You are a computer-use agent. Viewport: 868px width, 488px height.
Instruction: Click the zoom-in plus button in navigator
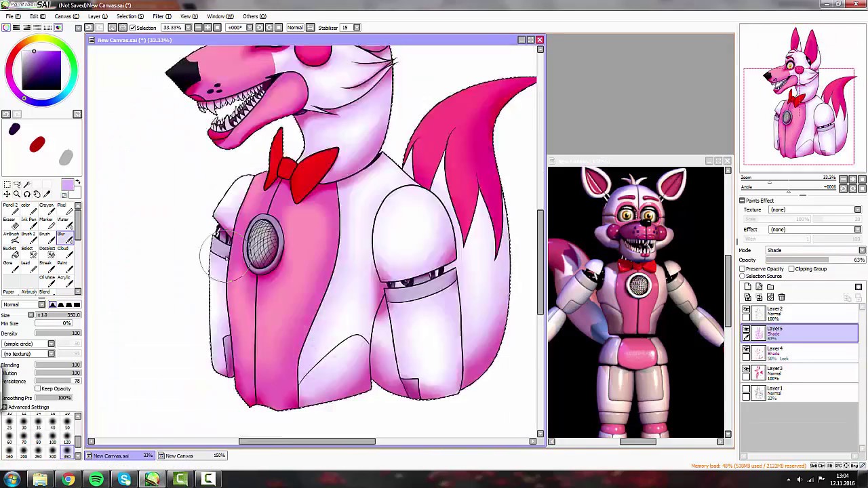(853, 179)
